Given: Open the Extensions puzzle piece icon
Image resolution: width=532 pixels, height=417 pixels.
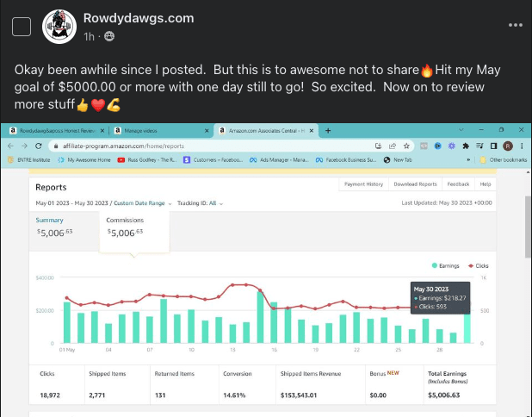Looking at the screenshot, I should click(466, 146).
